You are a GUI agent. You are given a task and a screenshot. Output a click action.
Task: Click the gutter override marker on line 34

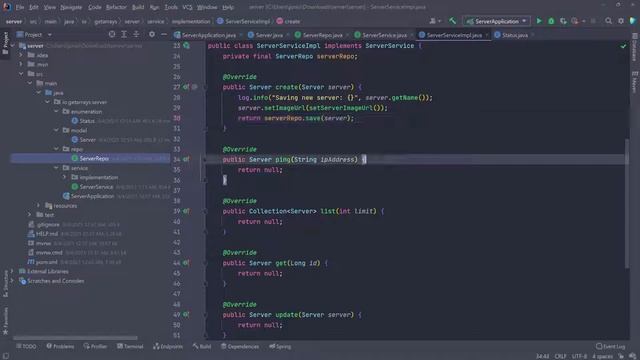[186, 159]
